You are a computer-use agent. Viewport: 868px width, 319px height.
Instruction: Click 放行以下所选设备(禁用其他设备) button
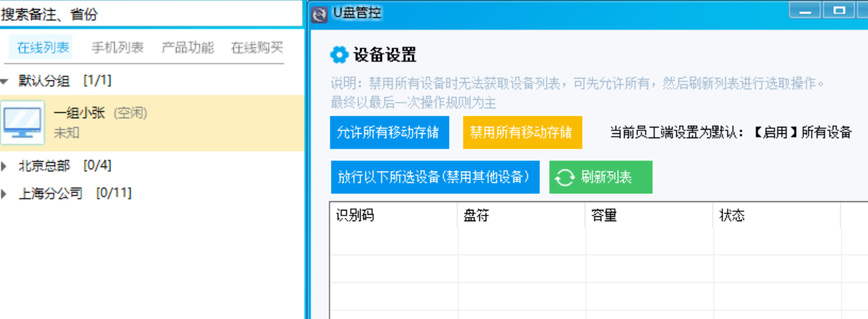434,177
